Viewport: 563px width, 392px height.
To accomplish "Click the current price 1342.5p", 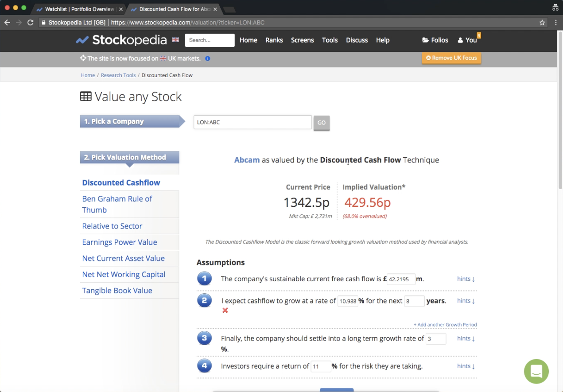I will [x=307, y=202].
